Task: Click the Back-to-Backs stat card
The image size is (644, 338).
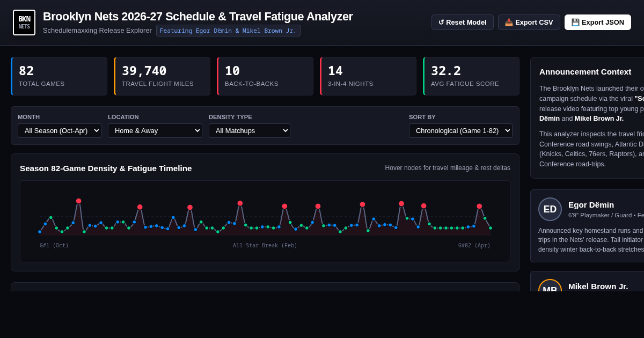Action: (265, 76)
